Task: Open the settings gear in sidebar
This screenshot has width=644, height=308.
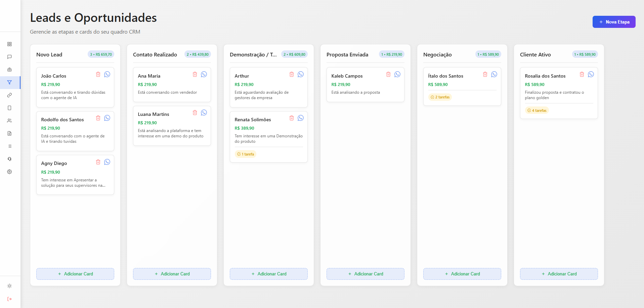Action: coord(9,172)
